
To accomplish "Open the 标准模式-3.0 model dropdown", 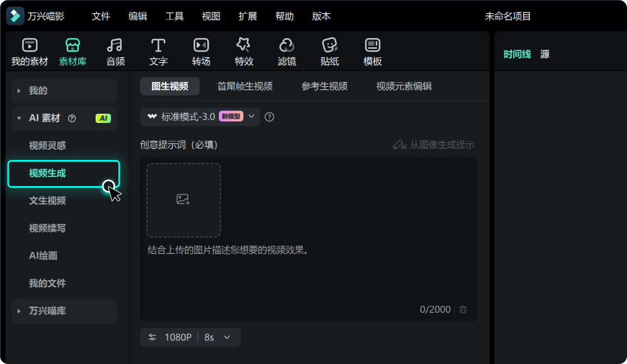I will (200, 116).
